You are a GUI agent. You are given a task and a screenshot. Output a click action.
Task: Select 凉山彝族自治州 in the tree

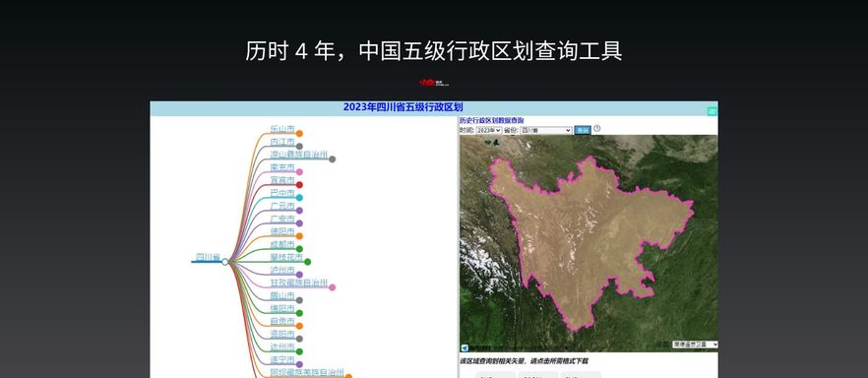pyautogui.click(x=299, y=155)
